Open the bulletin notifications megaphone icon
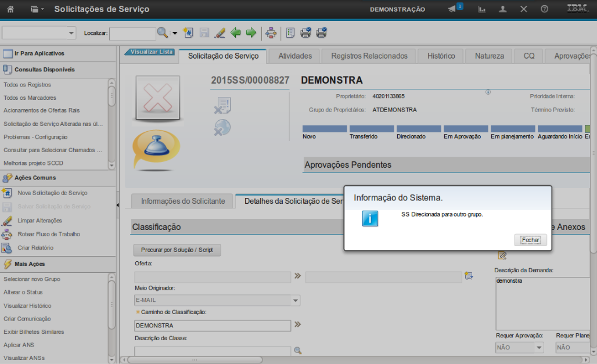The height and width of the screenshot is (364, 597). click(x=452, y=9)
